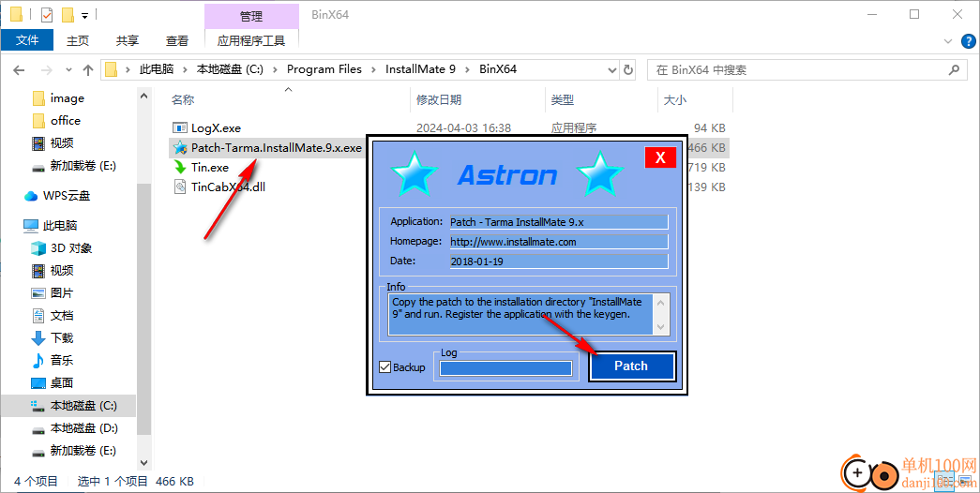This screenshot has width=980, height=493.
Task: Click the navigation pane scroll down arrow
Action: click(x=143, y=463)
